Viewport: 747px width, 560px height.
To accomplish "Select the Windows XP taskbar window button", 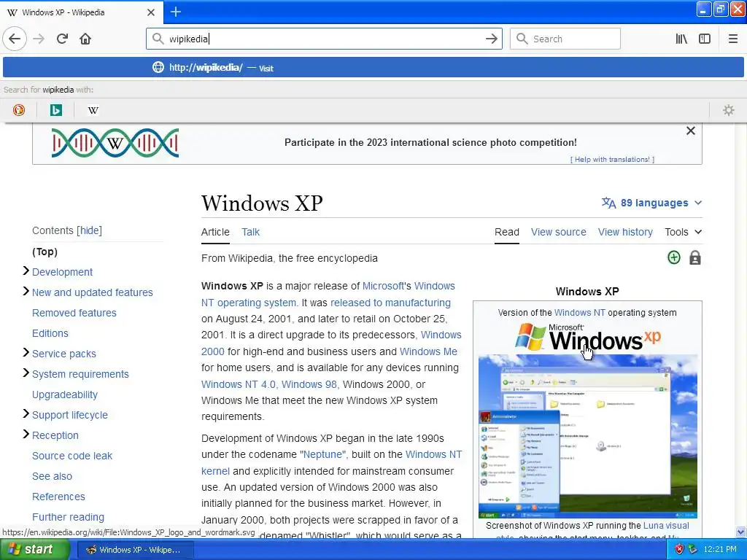I will click(x=135, y=550).
